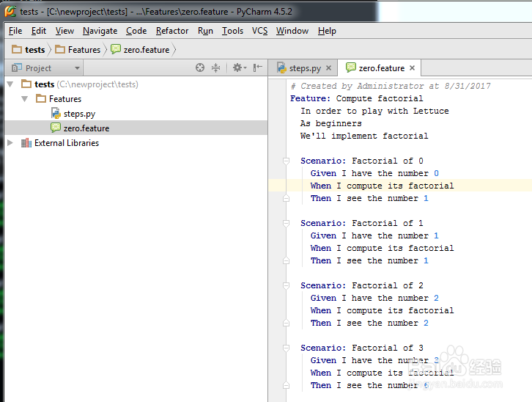The height and width of the screenshot is (402, 532).
Task: Click fold end marker at Factorial 2 Then line
Action: (x=286, y=323)
